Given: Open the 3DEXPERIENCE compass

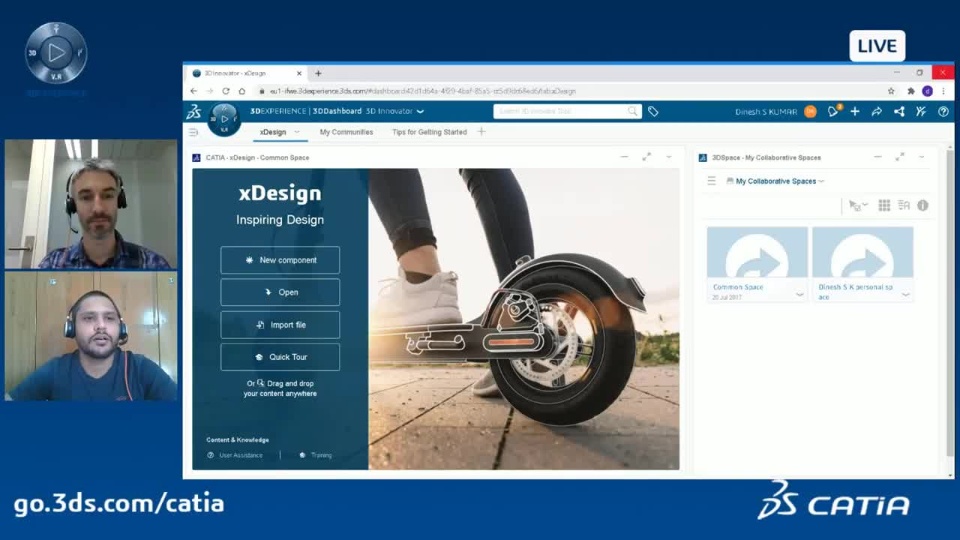Looking at the screenshot, I should pyautogui.click(x=224, y=119).
